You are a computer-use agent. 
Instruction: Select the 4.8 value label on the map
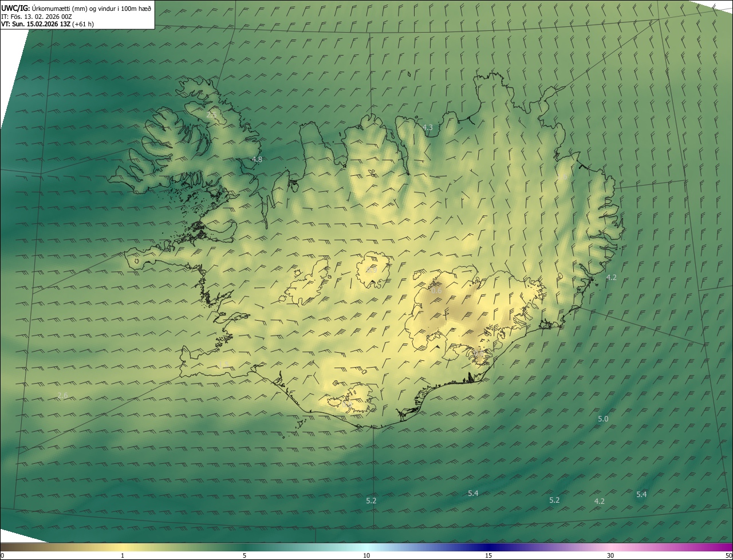(x=257, y=159)
